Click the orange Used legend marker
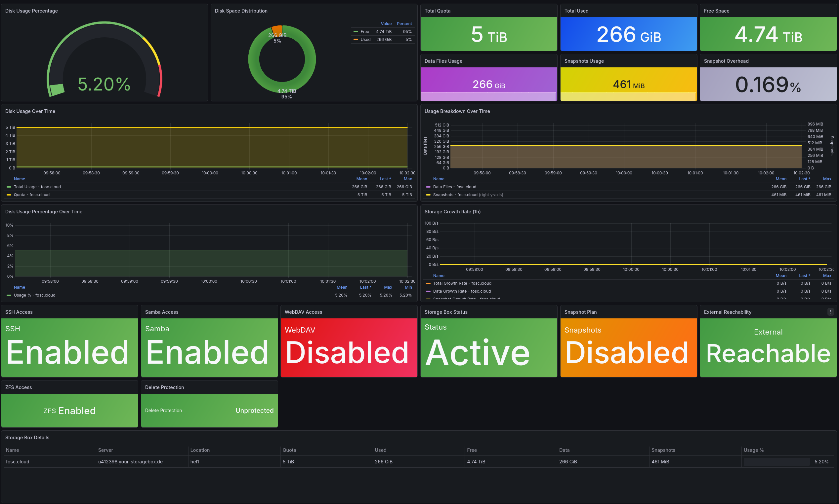This screenshot has height=504, width=839. click(356, 39)
